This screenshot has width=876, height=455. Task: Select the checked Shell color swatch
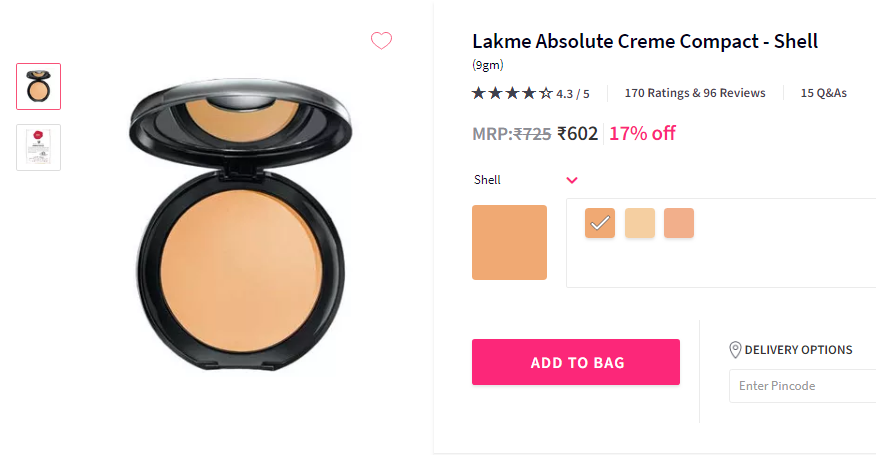tap(600, 223)
